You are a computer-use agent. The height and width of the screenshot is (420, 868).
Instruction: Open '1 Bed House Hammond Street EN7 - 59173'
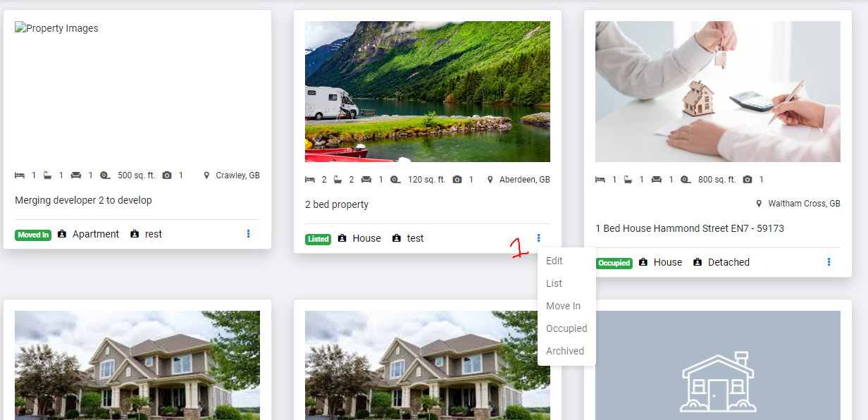[x=690, y=228]
